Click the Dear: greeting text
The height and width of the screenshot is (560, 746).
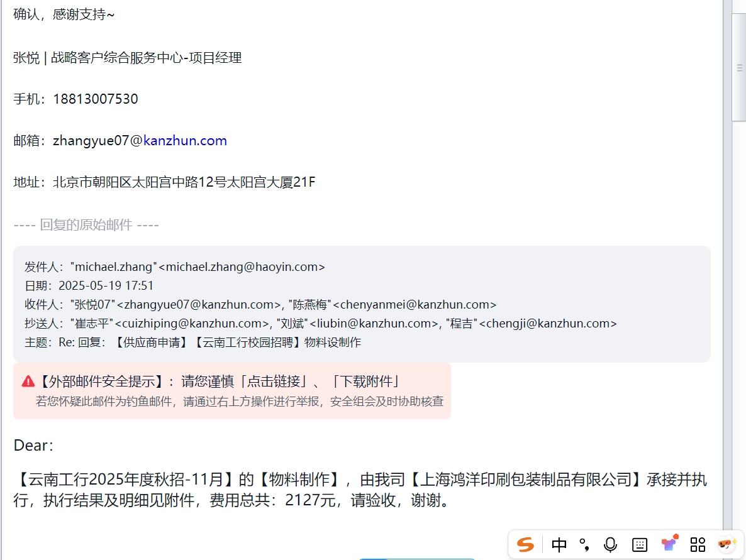click(x=33, y=446)
